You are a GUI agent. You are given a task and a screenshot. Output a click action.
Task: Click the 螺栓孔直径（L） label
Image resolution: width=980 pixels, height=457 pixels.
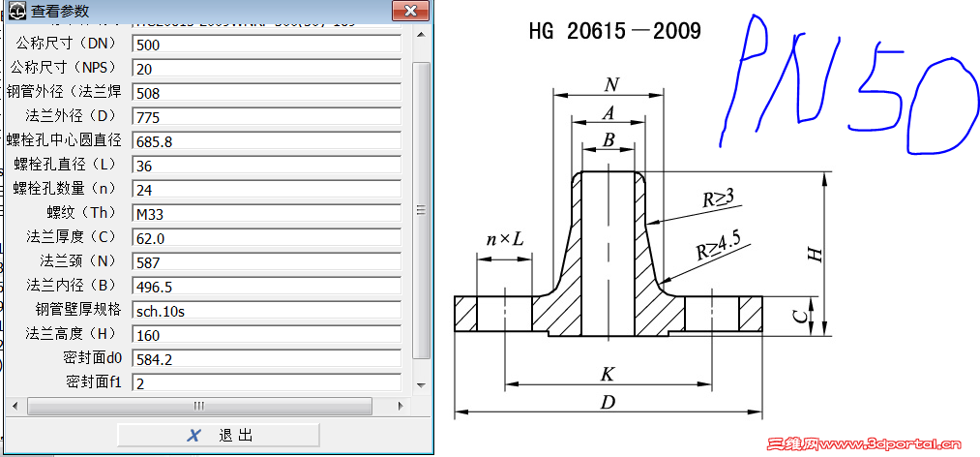65,165
